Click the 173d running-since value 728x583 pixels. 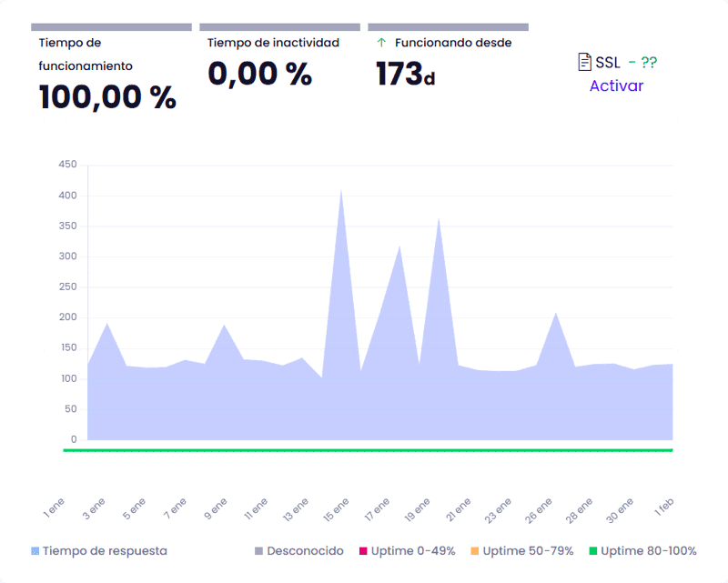(405, 75)
